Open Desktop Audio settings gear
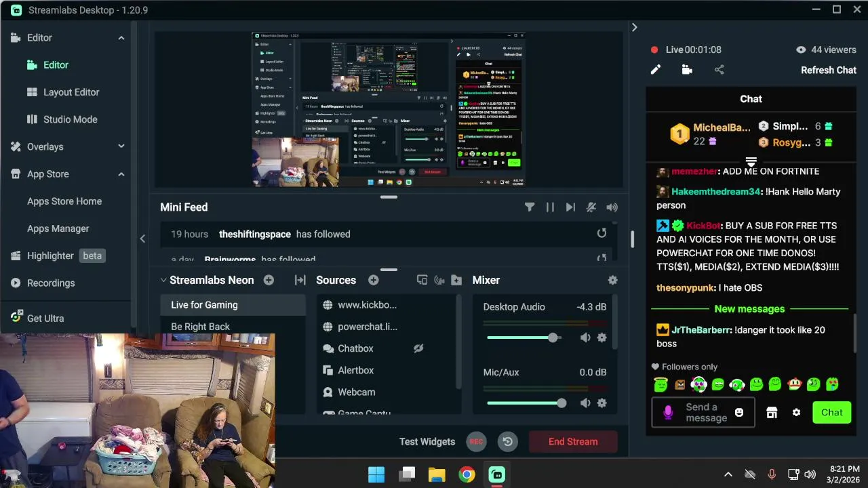Viewport: 868px width, 488px height. click(601, 338)
